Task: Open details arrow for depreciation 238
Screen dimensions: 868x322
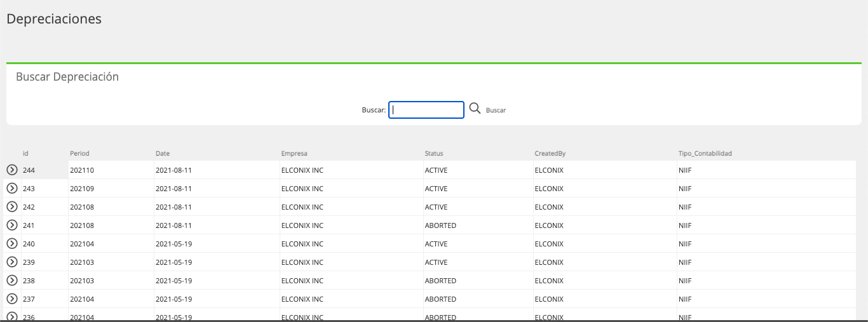Action: click(x=11, y=280)
